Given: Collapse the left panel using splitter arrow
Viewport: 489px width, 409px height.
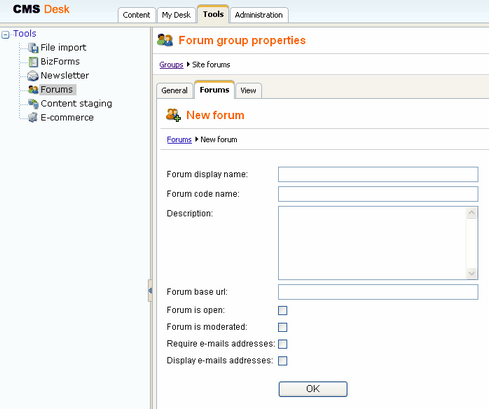Looking at the screenshot, I should (150, 291).
